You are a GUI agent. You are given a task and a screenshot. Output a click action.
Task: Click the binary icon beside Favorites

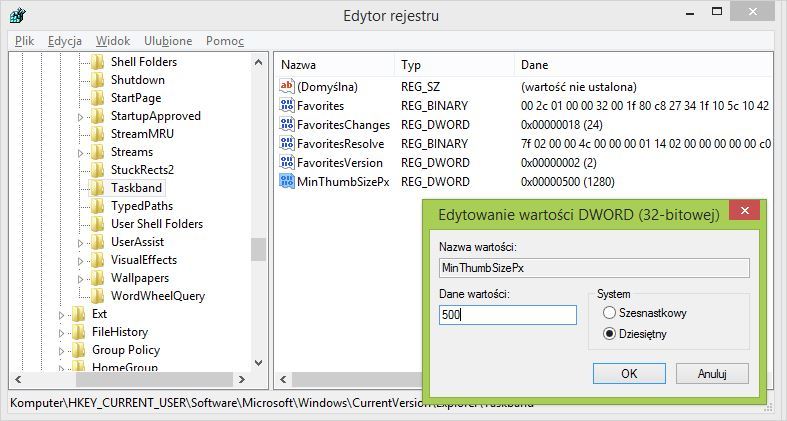tap(287, 105)
